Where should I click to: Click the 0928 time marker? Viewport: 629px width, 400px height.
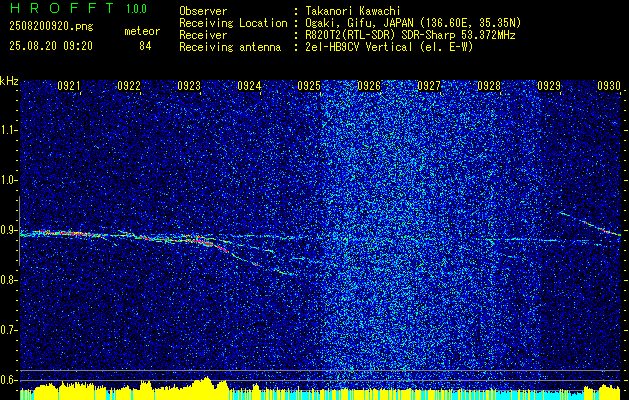489,86
